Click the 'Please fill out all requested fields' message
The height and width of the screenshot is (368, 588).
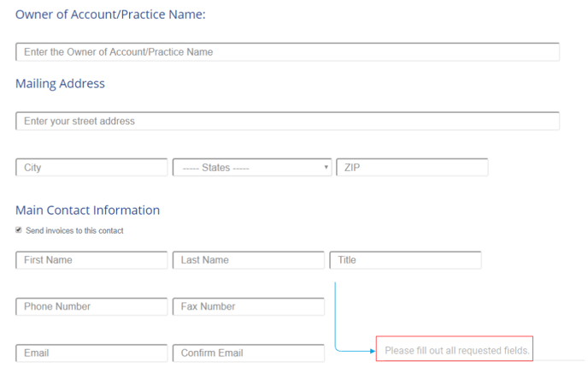455,349
